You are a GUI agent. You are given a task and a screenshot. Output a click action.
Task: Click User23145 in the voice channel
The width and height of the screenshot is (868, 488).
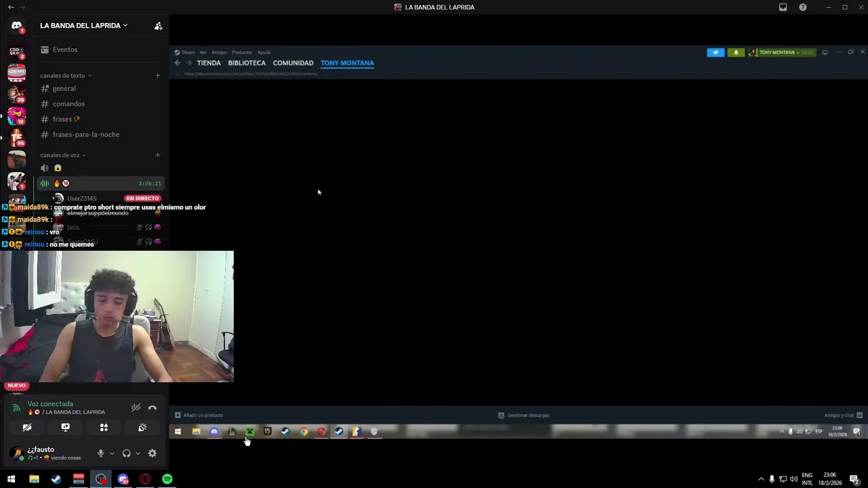81,199
